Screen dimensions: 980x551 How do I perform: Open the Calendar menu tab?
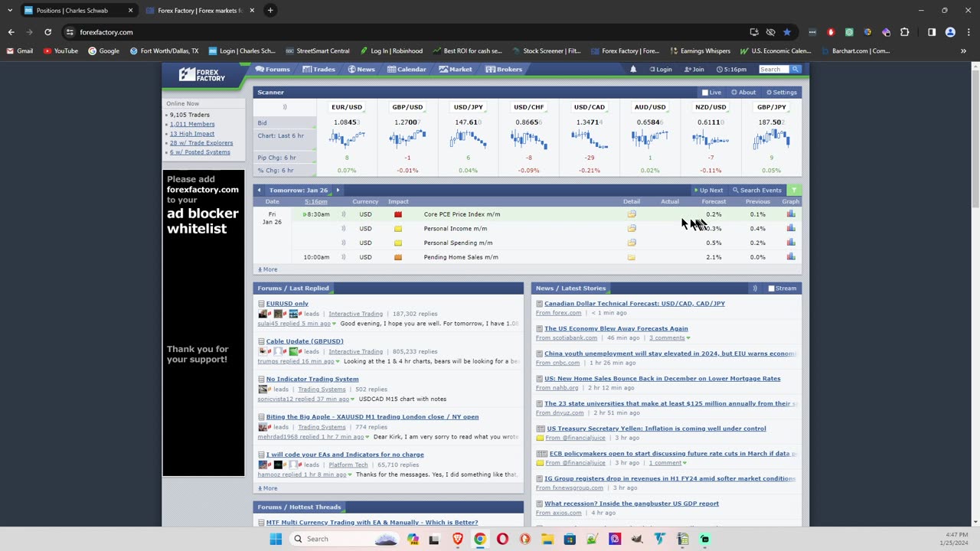(x=407, y=70)
